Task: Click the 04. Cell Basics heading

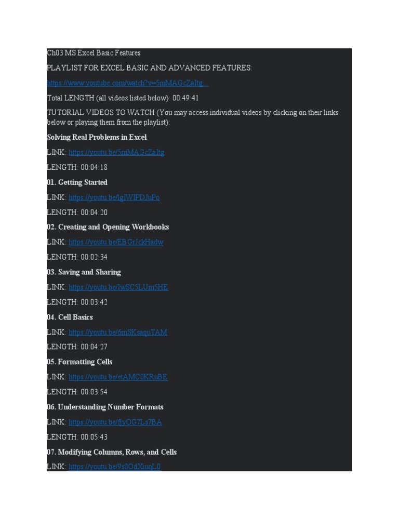Action: click(70, 317)
